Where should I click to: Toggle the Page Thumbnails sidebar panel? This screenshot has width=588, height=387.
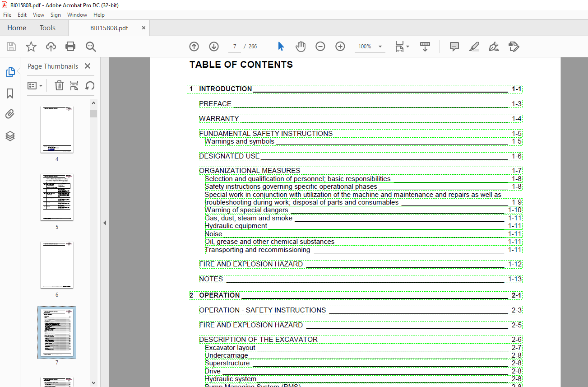point(10,72)
